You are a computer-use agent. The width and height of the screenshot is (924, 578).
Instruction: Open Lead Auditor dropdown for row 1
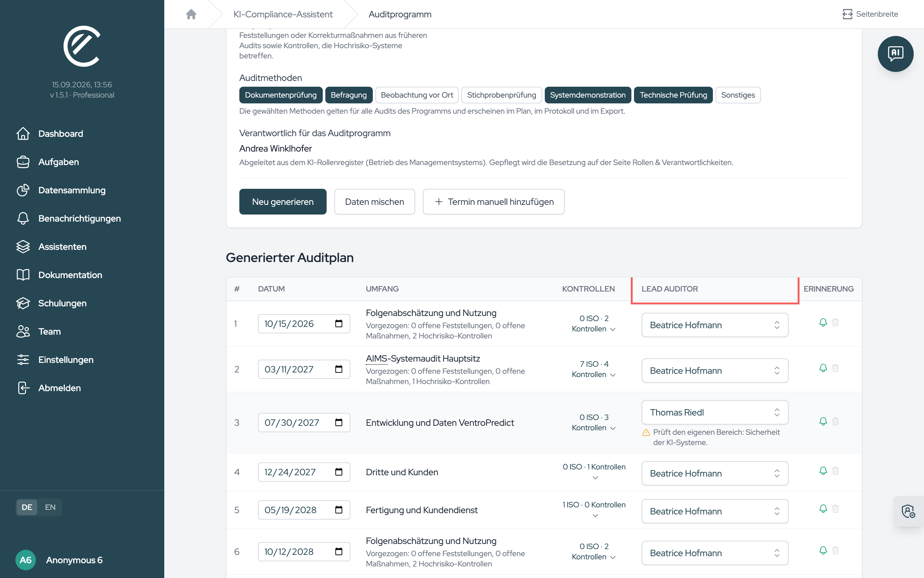coord(715,325)
